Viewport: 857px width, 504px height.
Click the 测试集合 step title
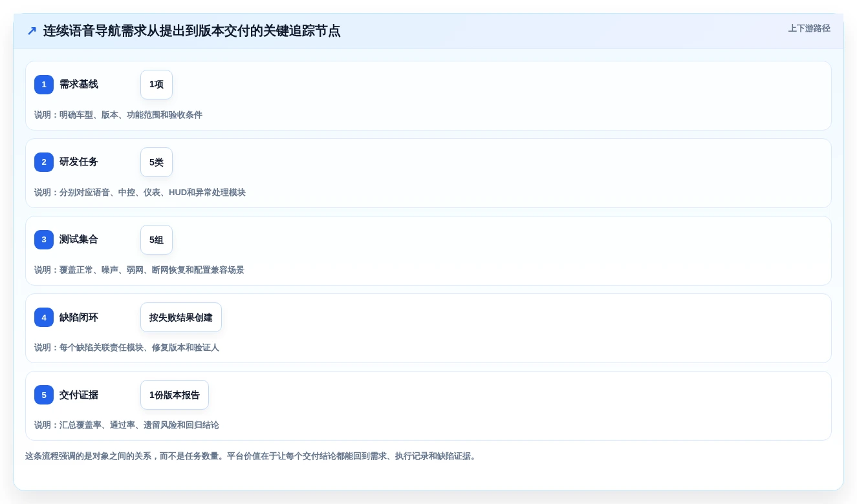point(79,239)
